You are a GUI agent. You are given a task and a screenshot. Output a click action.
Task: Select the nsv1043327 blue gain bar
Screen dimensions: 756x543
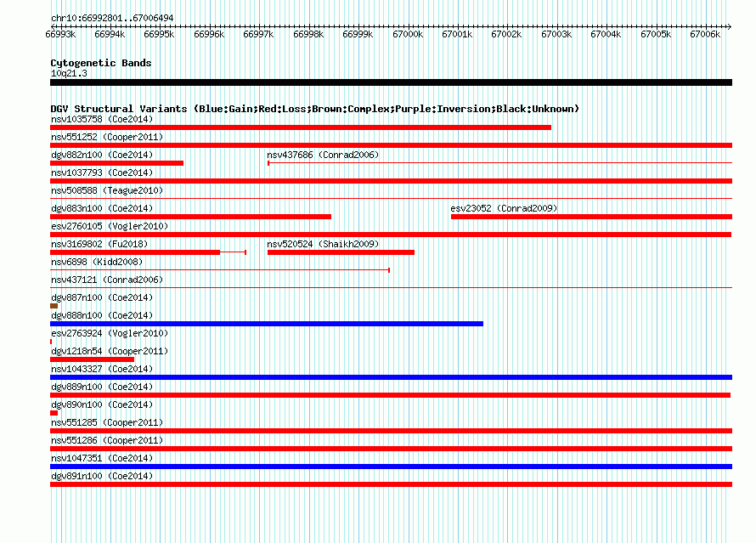391,377
